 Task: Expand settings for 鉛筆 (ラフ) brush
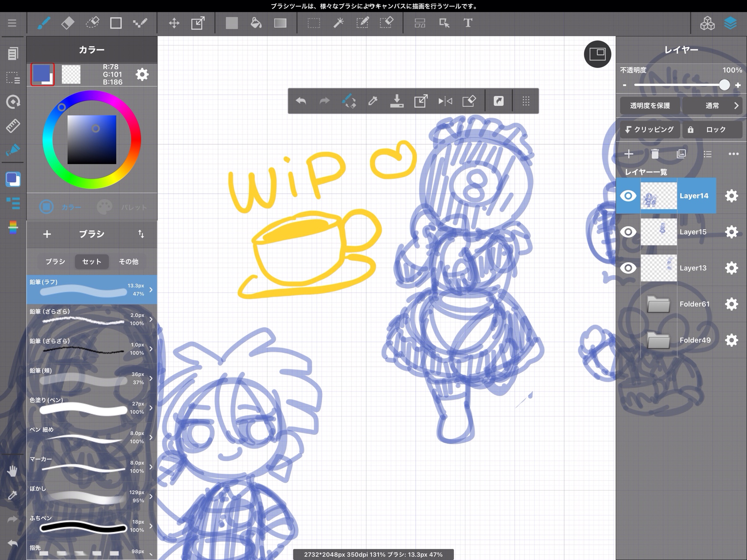coord(151,290)
